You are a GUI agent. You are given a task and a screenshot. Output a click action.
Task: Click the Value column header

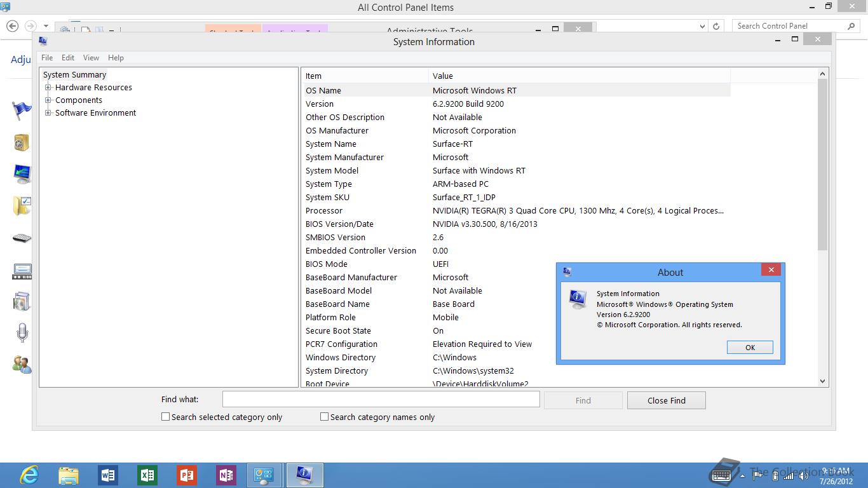580,76
